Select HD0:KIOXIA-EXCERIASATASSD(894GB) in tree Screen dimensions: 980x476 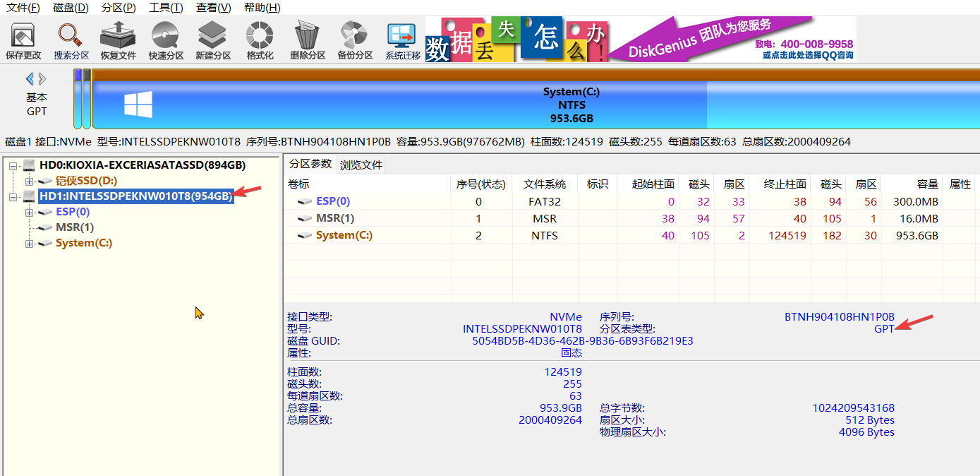coord(143,165)
